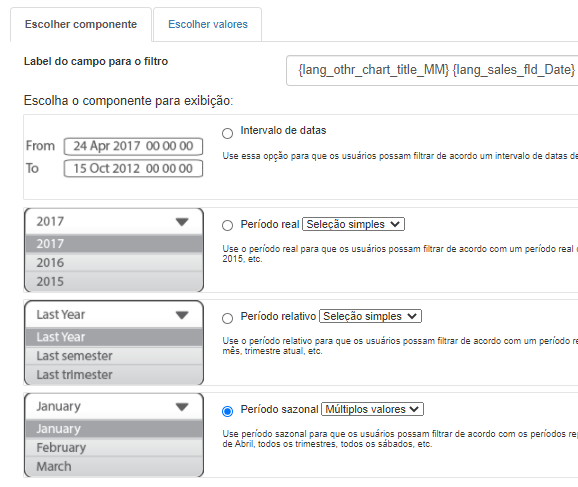Click the From date field preview
Image resolution: width=578 pixels, height=487 pixels.
(x=133, y=146)
